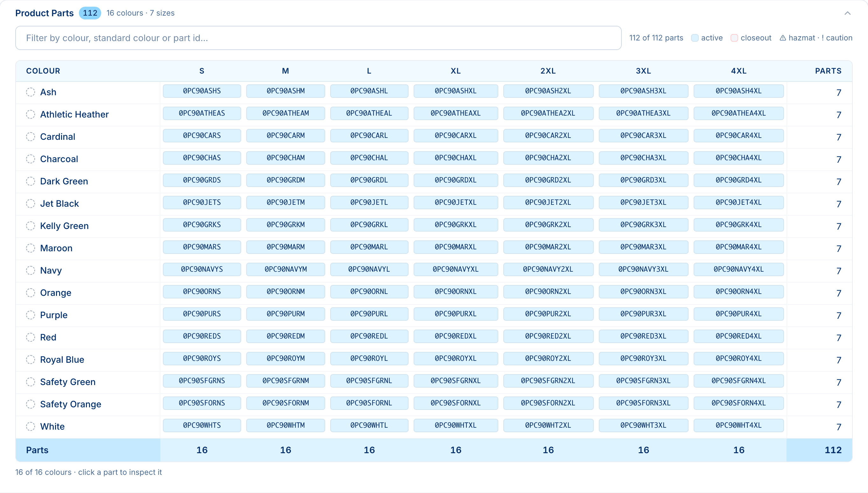Focus the colour or part id filter field

318,38
